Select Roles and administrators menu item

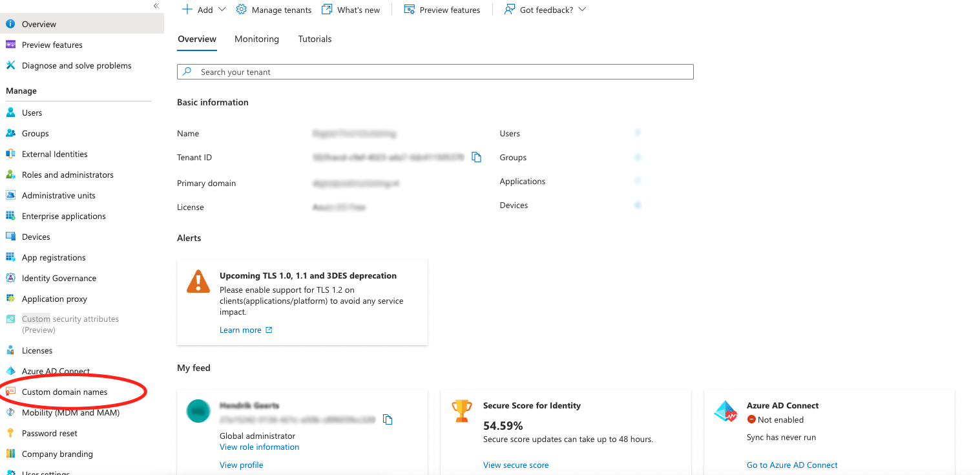coord(68,174)
